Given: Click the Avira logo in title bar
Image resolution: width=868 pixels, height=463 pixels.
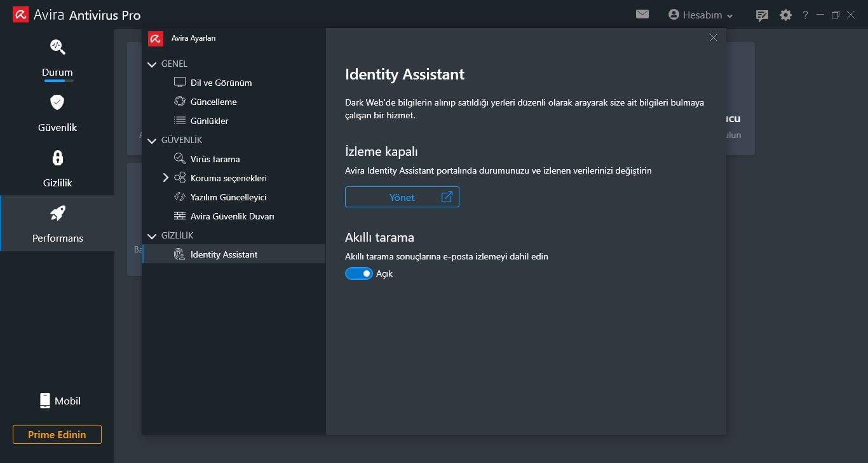Looking at the screenshot, I should (x=21, y=15).
